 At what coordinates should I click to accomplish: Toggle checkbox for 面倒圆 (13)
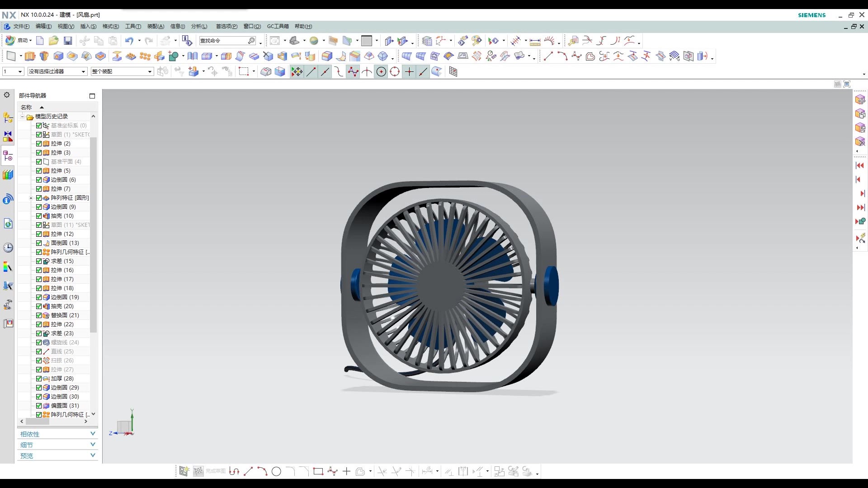(x=39, y=243)
